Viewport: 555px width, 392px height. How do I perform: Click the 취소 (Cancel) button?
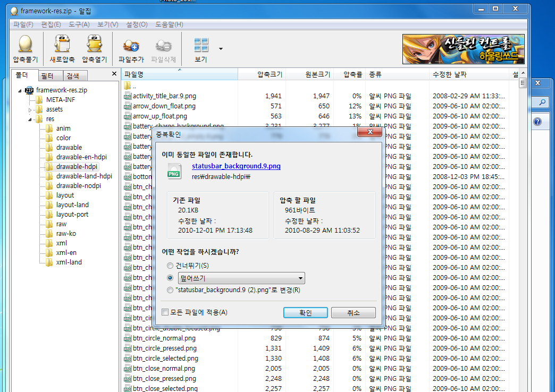coord(354,313)
